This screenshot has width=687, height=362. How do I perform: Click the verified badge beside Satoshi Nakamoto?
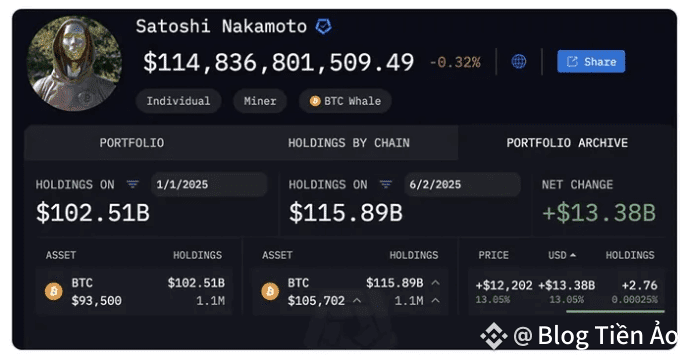[x=323, y=27]
